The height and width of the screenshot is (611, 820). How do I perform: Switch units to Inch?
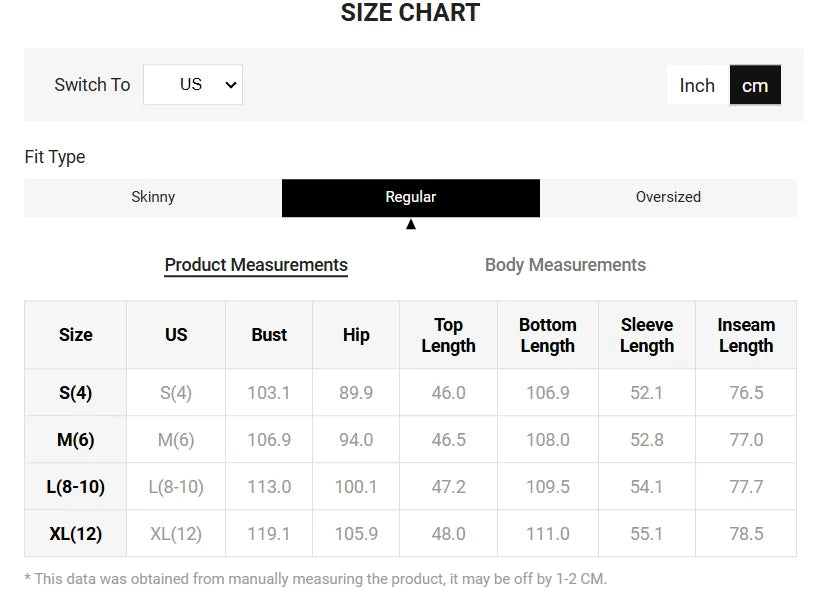point(697,85)
